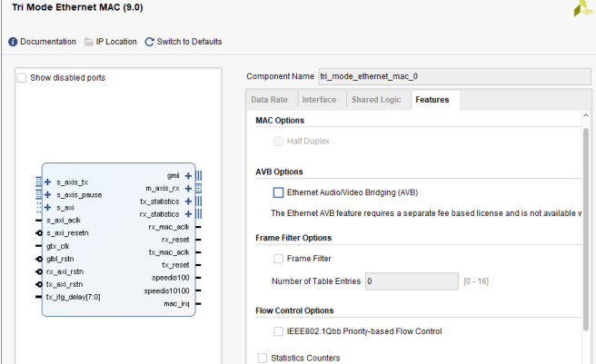
Task: Click the scrollbar up arrow
Action: 586,116
